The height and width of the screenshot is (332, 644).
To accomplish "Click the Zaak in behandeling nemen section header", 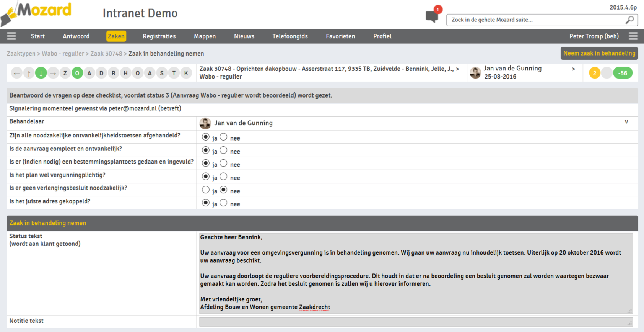I will 322,223.
